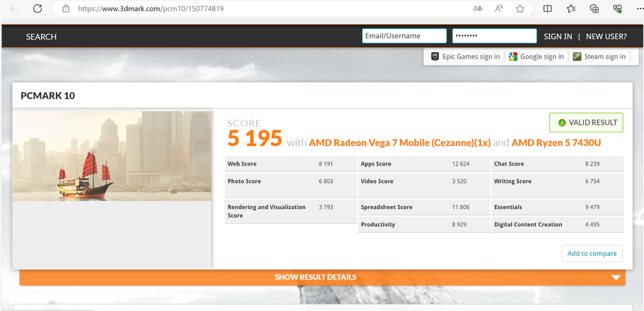Open AMD Ryzen 5 7430U link

point(557,143)
